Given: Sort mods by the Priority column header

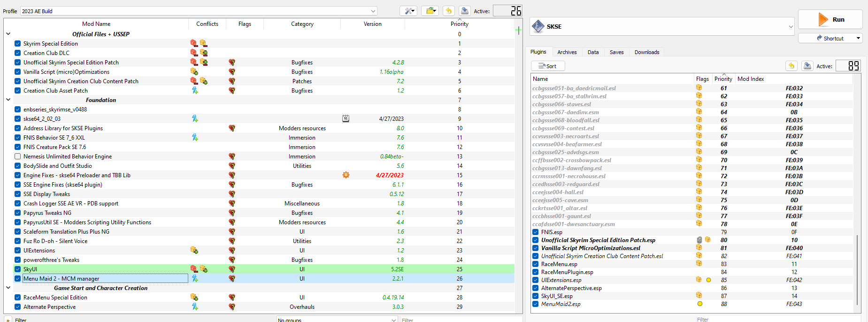Looking at the screenshot, I should coord(460,24).
